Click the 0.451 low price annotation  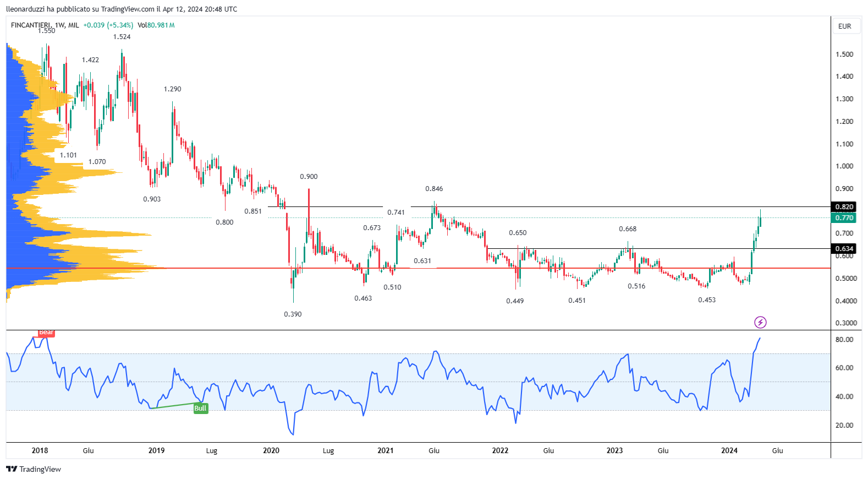577,301
